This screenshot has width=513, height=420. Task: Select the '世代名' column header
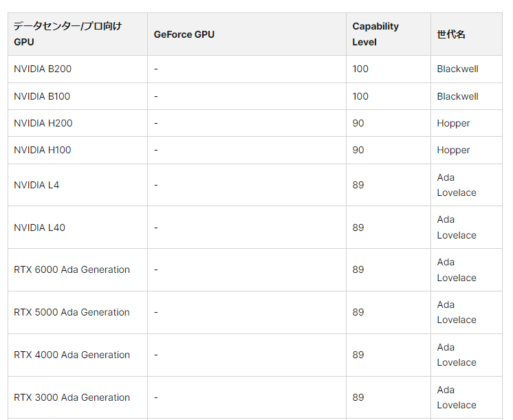[466, 34]
